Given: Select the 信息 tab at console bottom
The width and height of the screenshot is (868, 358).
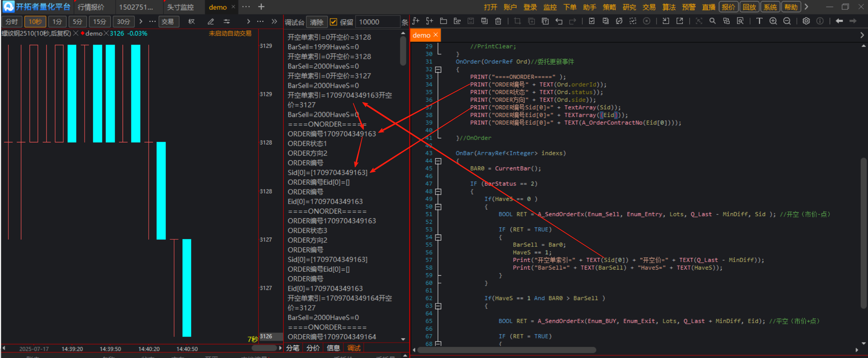Looking at the screenshot, I should 333,348.
